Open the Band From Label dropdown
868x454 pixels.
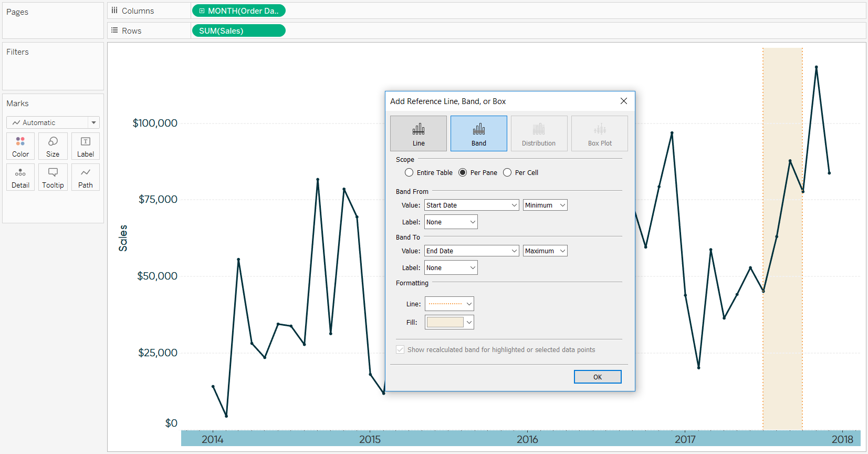point(451,222)
